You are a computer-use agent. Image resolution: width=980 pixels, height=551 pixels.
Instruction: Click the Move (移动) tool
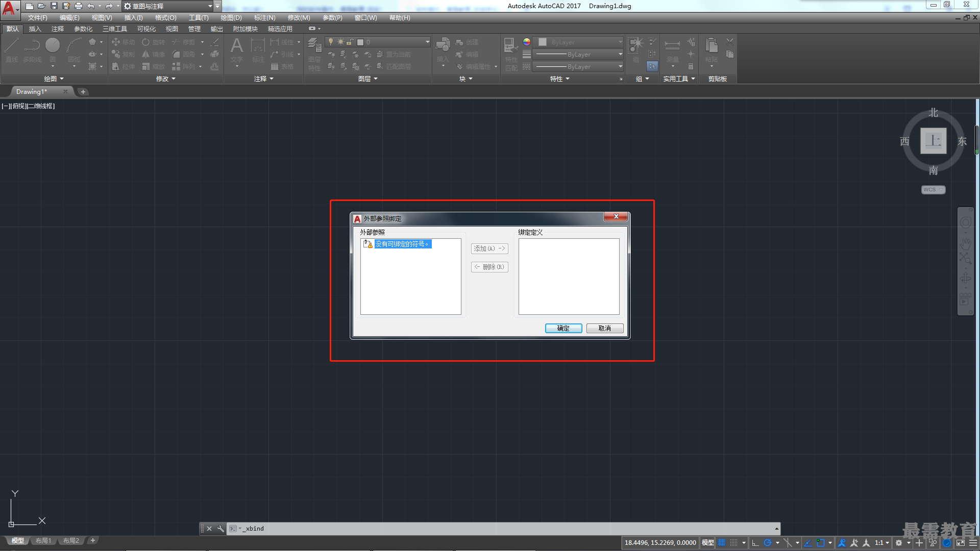click(x=123, y=42)
